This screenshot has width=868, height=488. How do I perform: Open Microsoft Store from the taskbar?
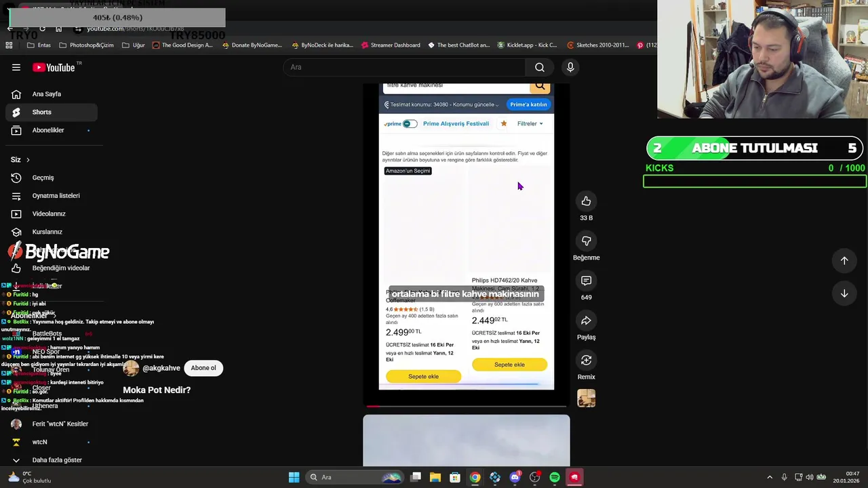click(455, 477)
